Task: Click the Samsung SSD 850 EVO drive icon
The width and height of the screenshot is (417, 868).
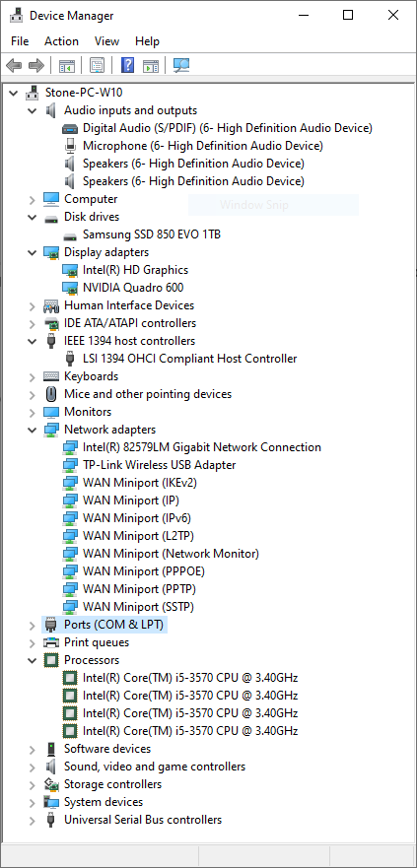Action: point(70,234)
